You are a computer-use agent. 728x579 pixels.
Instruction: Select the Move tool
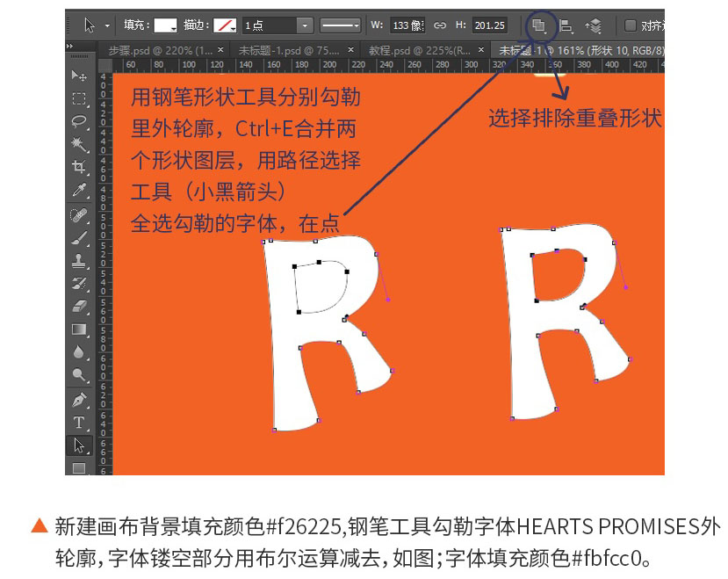pyautogui.click(x=79, y=76)
